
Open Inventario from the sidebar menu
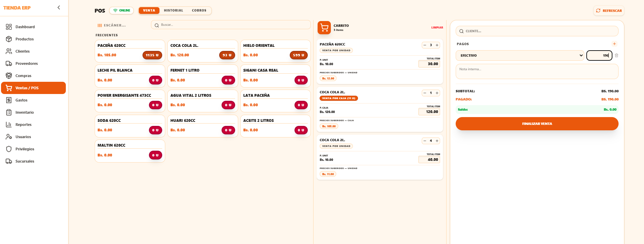(33, 112)
